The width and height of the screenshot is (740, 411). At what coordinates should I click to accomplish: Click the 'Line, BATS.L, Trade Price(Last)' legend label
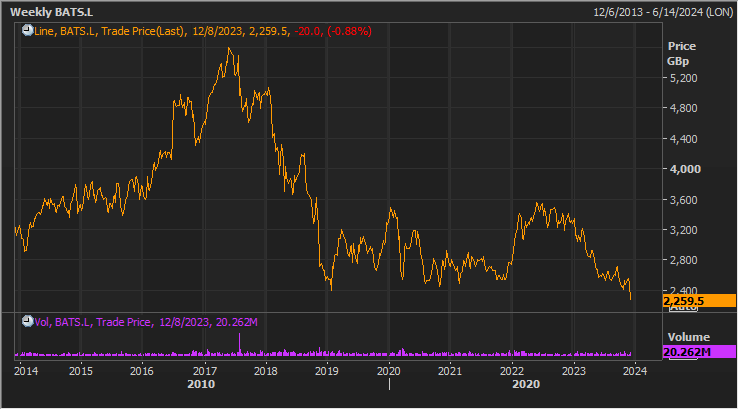[x=109, y=31]
